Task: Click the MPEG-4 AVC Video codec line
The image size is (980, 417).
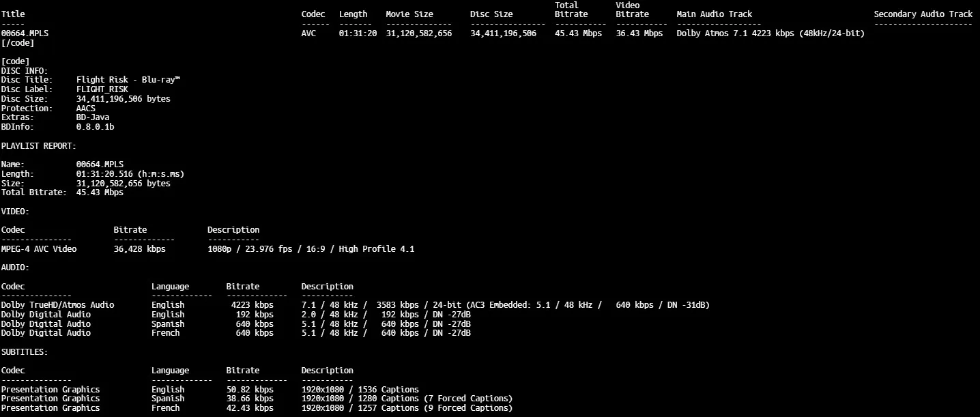Action: (39, 249)
